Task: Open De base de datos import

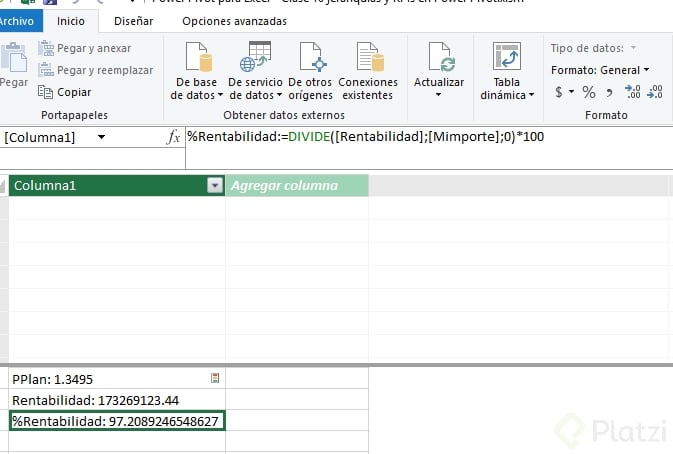Action: point(196,71)
